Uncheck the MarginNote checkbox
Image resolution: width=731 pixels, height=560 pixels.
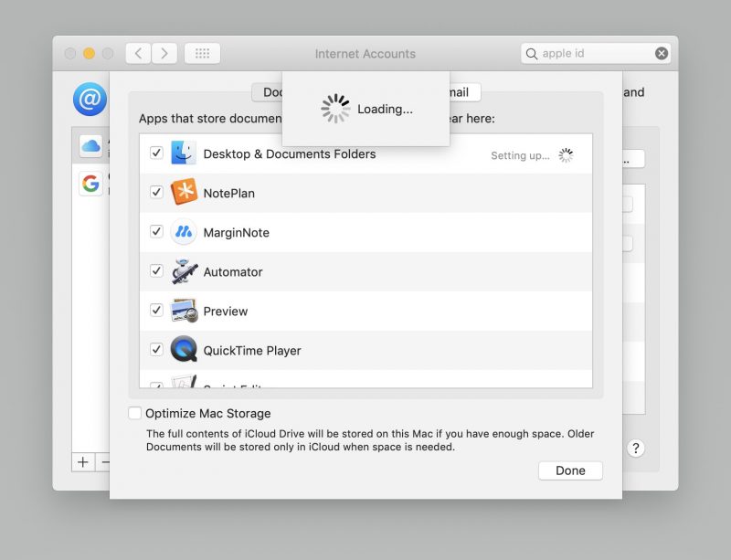pos(156,231)
